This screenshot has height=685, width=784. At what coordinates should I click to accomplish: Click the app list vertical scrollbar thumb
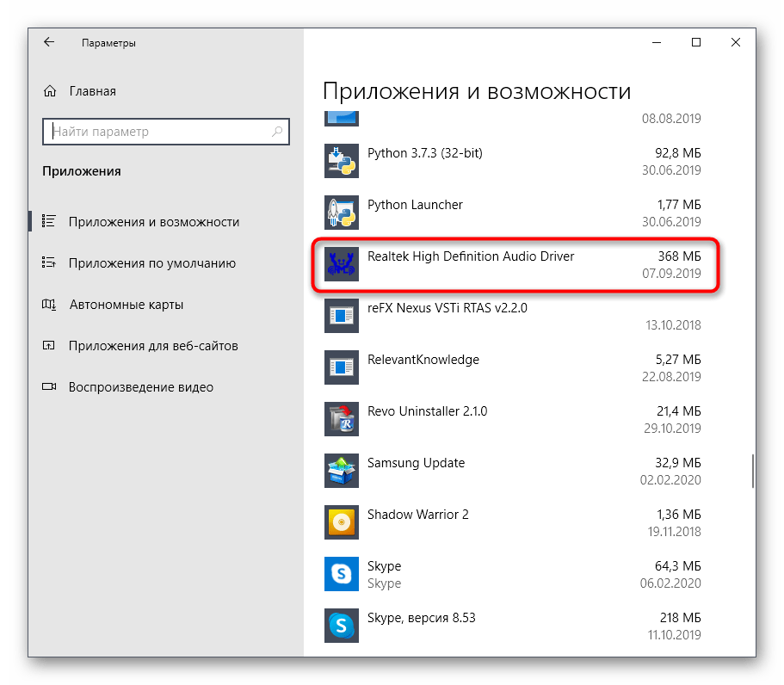coord(752,471)
